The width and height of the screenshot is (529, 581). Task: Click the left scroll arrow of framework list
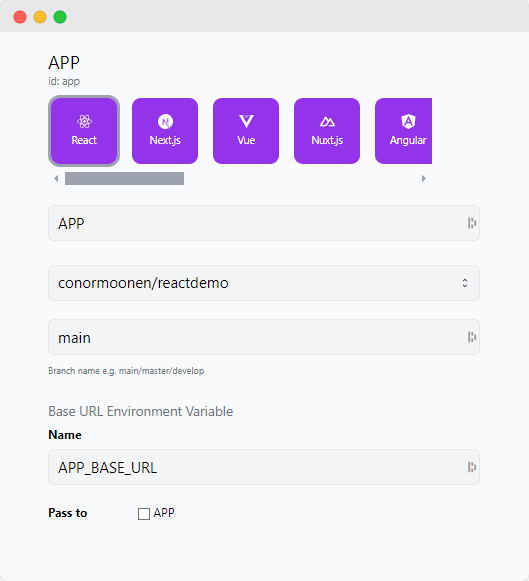click(56, 179)
